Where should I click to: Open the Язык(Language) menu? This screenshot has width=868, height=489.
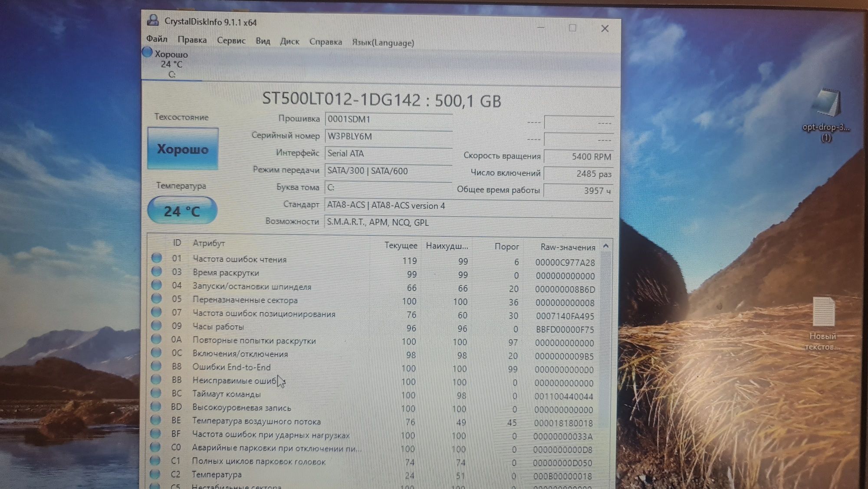(x=383, y=43)
